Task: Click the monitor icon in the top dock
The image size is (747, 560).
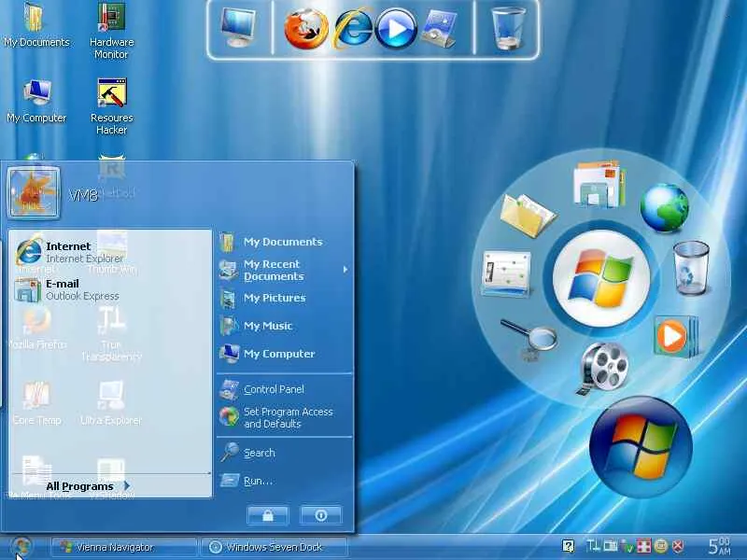Action: (x=239, y=28)
